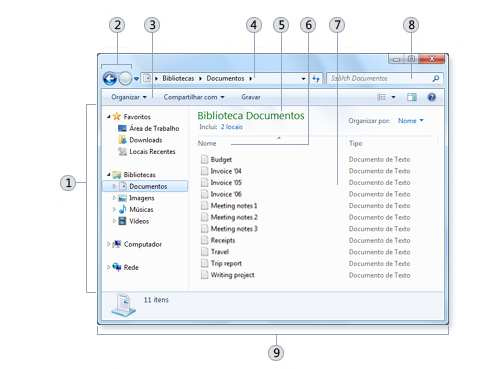
Task: Click Documentos in the address bar
Action: [x=225, y=78]
